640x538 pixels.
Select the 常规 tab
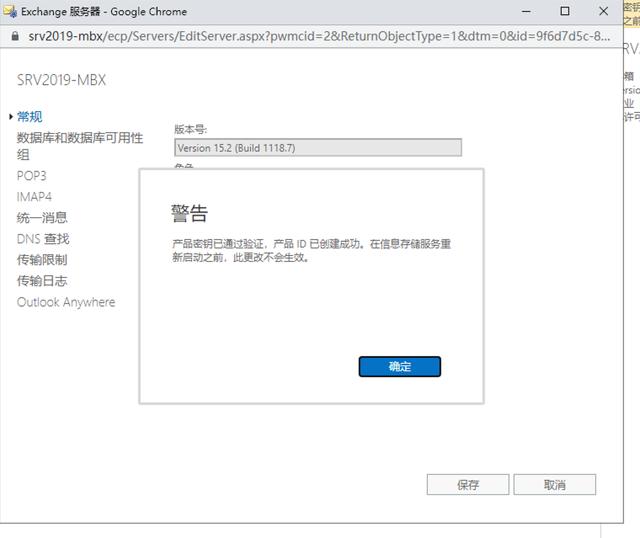[29, 117]
